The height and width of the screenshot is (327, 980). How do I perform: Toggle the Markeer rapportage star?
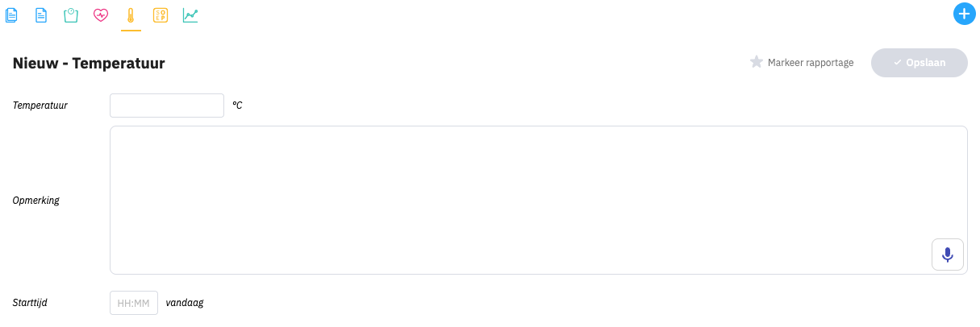757,62
